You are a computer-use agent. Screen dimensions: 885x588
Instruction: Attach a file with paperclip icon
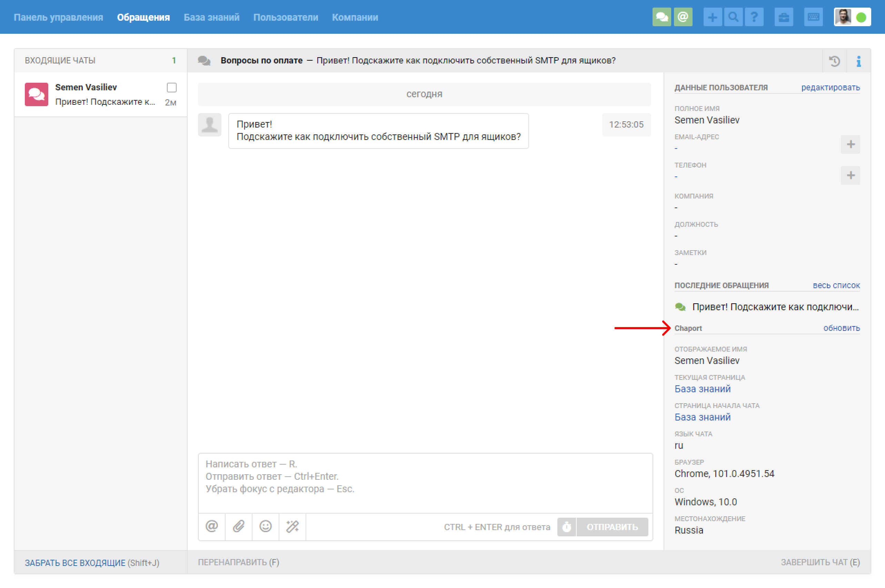(239, 527)
